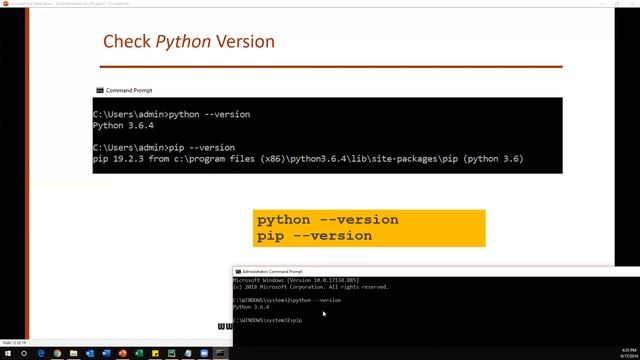The width and height of the screenshot is (640, 360).
Task: Click the Administrator Command Prompt title bar icon
Action: coord(238,271)
